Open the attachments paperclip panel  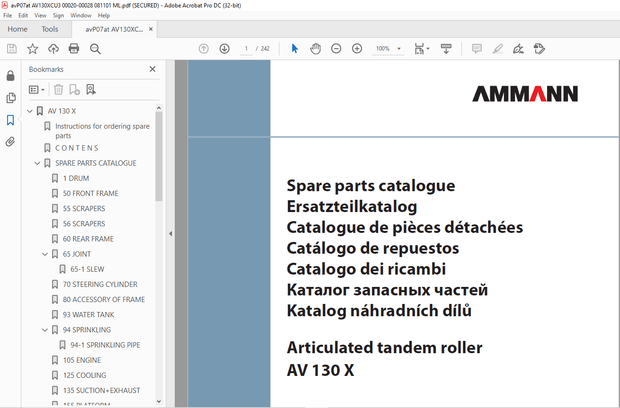[x=11, y=142]
